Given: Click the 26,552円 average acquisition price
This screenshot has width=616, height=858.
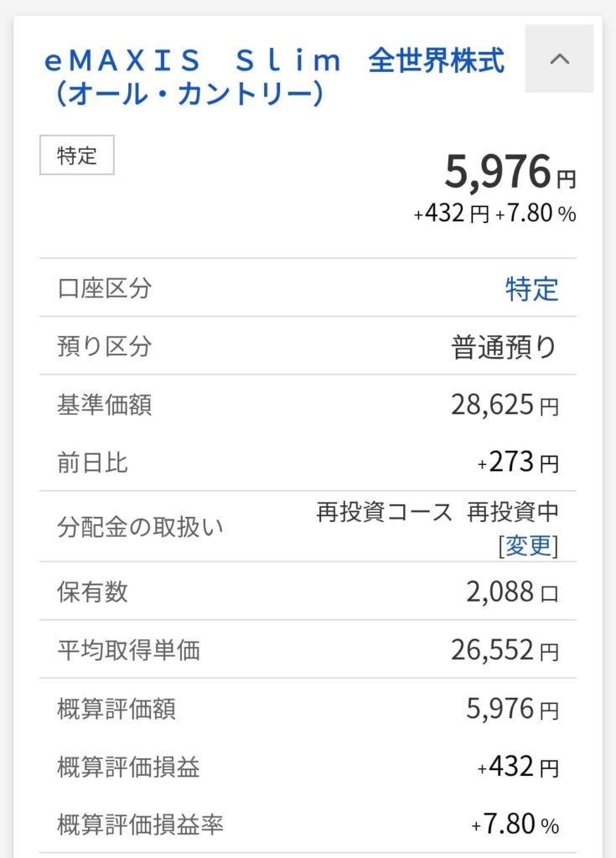Looking at the screenshot, I should point(505,649).
